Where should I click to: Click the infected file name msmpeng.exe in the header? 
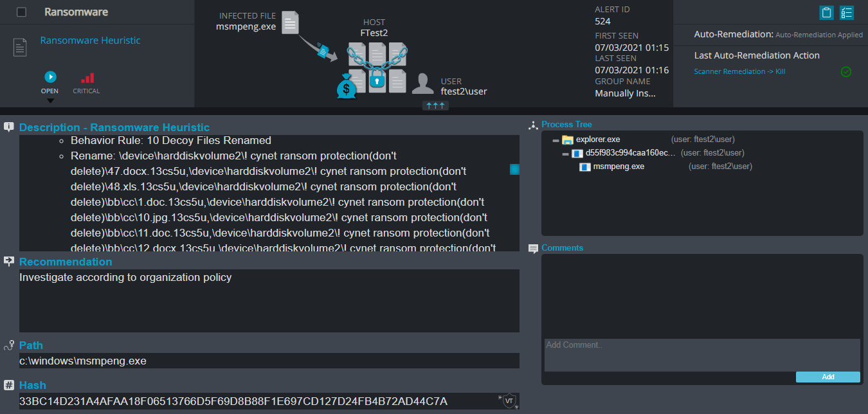point(246,26)
